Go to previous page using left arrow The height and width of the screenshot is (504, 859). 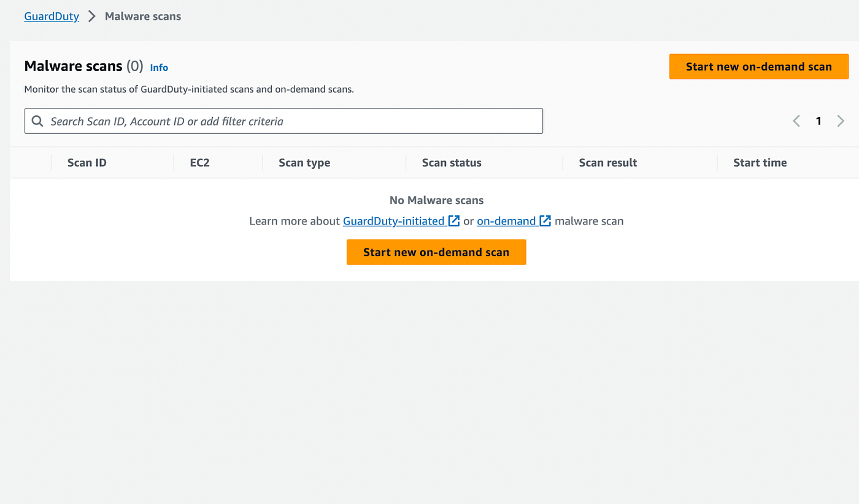tap(796, 121)
